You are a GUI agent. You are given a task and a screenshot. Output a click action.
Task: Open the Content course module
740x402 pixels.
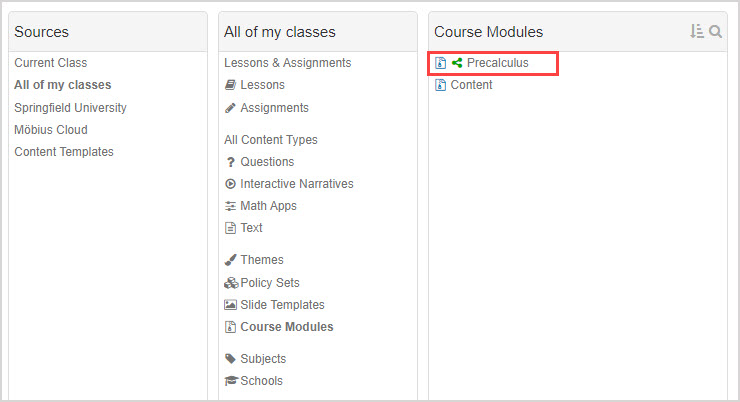pos(471,85)
